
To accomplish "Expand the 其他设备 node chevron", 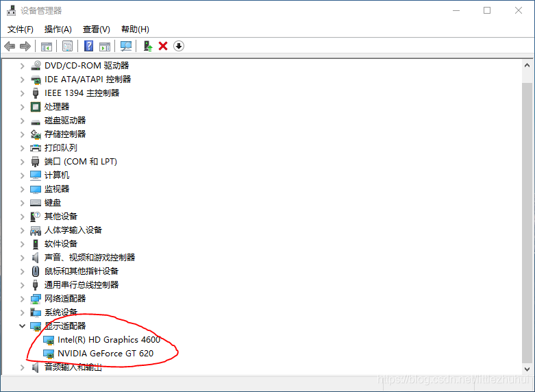I will coord(22,217).
